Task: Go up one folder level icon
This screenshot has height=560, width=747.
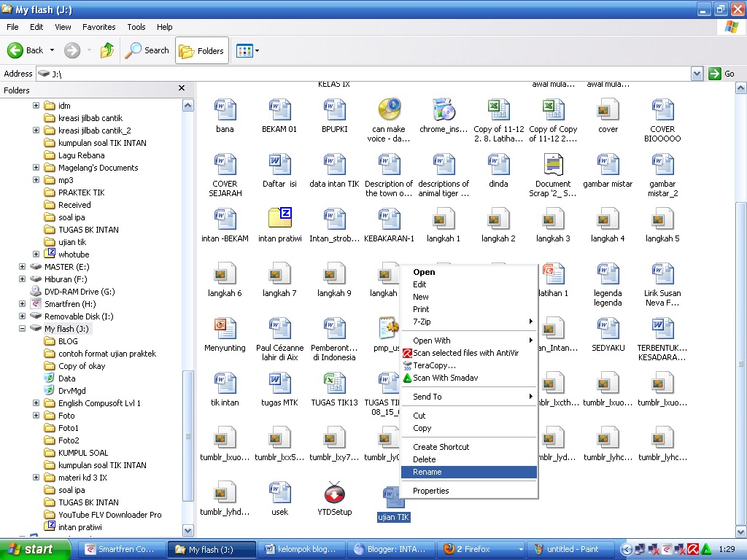Action: click(107, 50)
